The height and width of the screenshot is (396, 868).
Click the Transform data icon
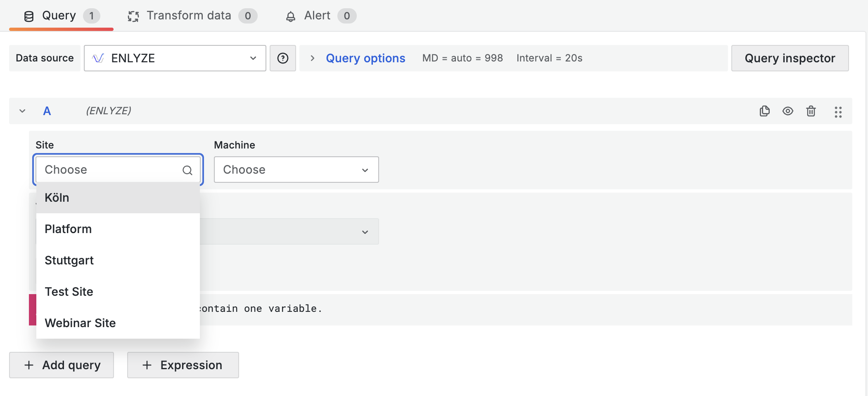coord(133,16)
